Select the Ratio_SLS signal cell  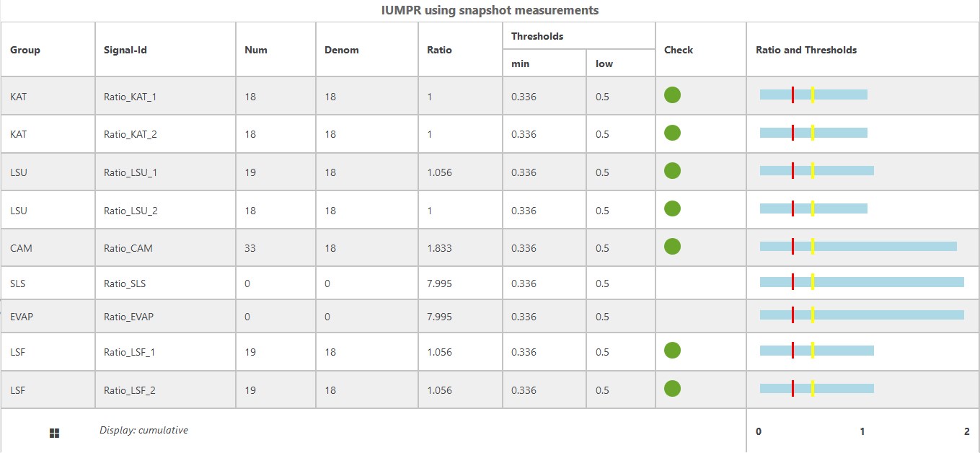pyautogui.click(x=125, y=283)
